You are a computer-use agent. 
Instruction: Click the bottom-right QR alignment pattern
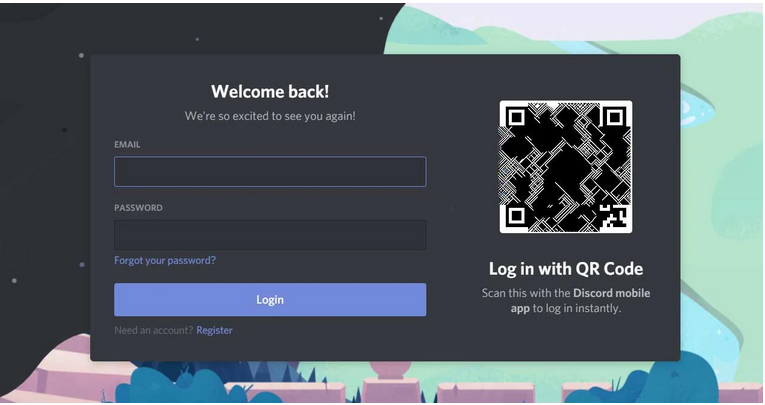[613, 217]
